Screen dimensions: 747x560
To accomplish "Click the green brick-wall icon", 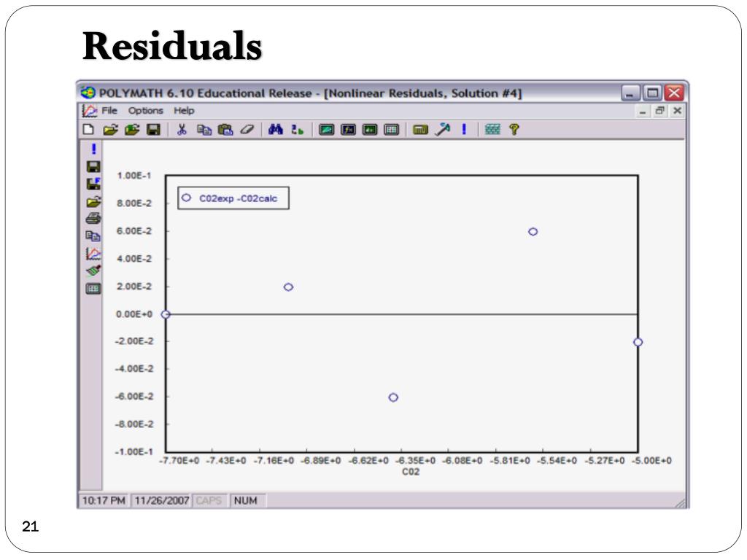I will coord(492,130).
